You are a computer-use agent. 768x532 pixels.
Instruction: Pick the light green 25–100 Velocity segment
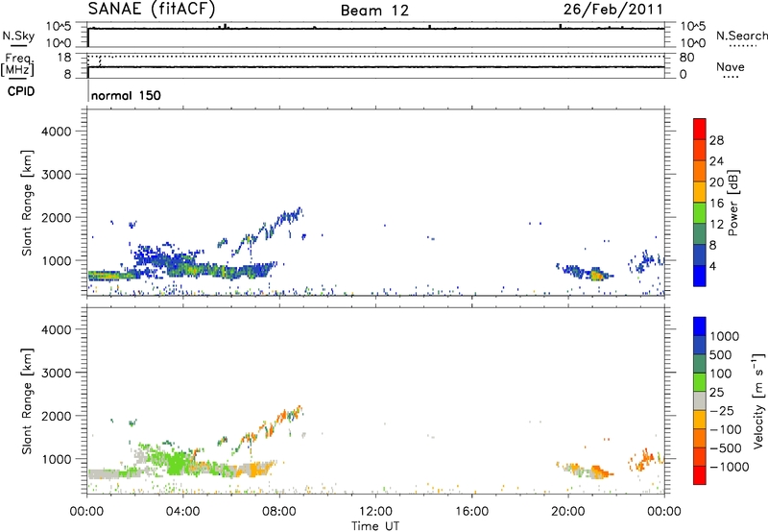[700, 382]
